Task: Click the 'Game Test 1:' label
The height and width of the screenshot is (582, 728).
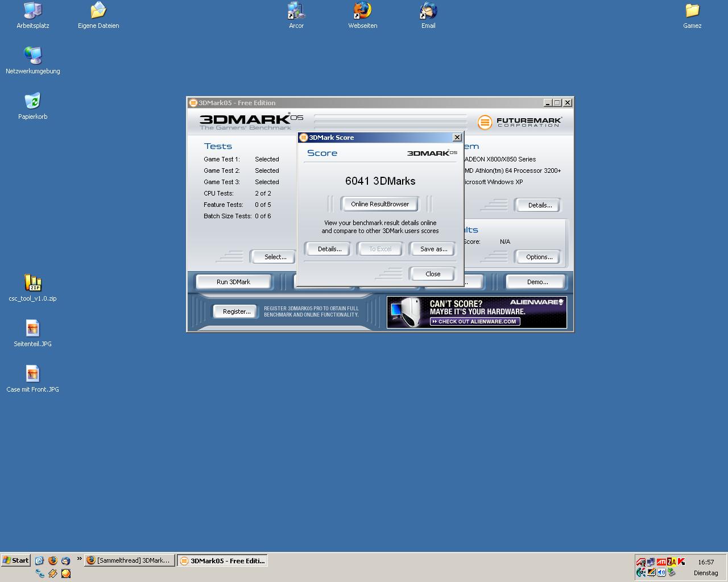Action: click(x=222, y=159)
